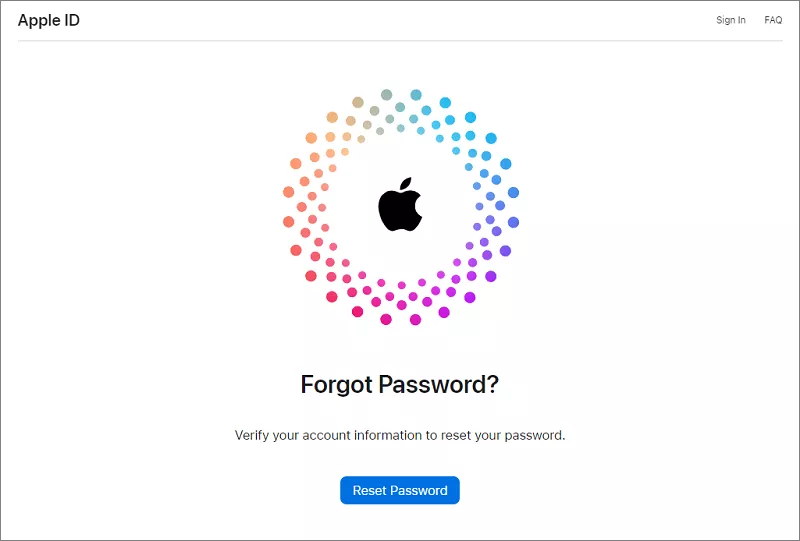Click the word "Forgot" in the heading

(336, 385)
